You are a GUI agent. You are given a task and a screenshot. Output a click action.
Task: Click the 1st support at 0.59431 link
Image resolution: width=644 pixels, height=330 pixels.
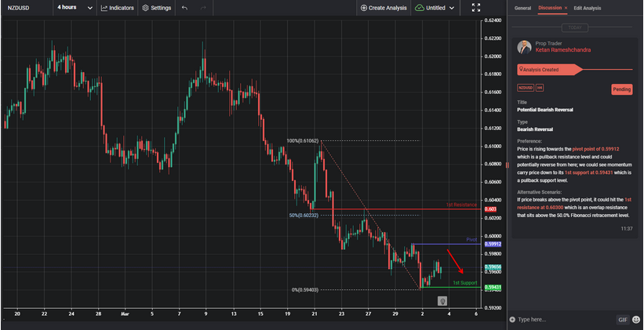(x=588, y=172)
